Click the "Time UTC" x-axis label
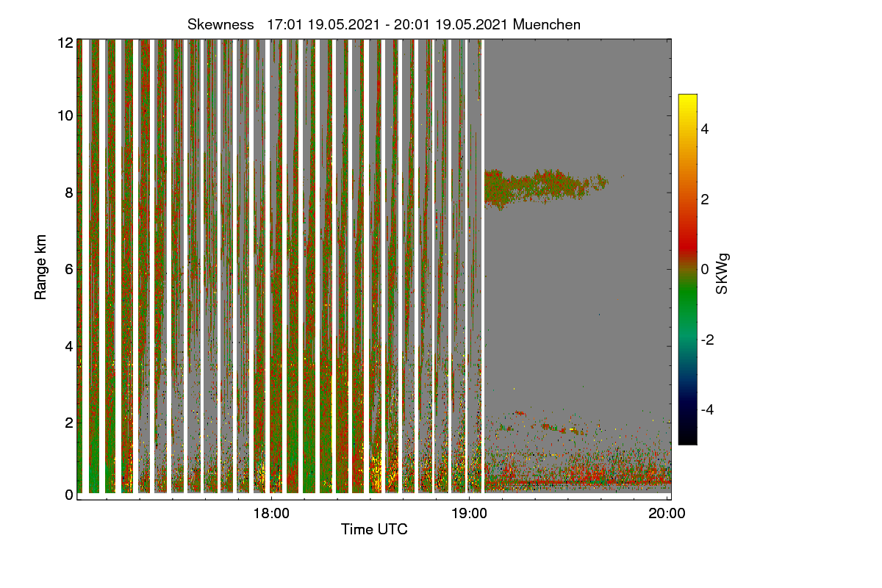 point(374,529)
